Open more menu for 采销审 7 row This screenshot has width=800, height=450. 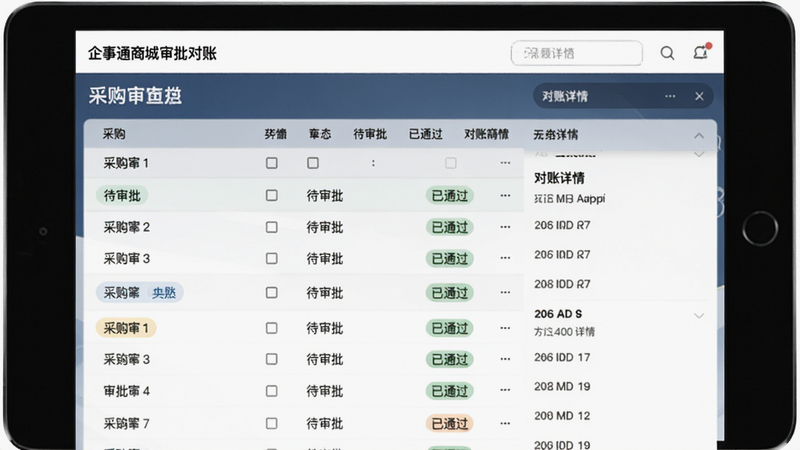click(x=505, y=423)
